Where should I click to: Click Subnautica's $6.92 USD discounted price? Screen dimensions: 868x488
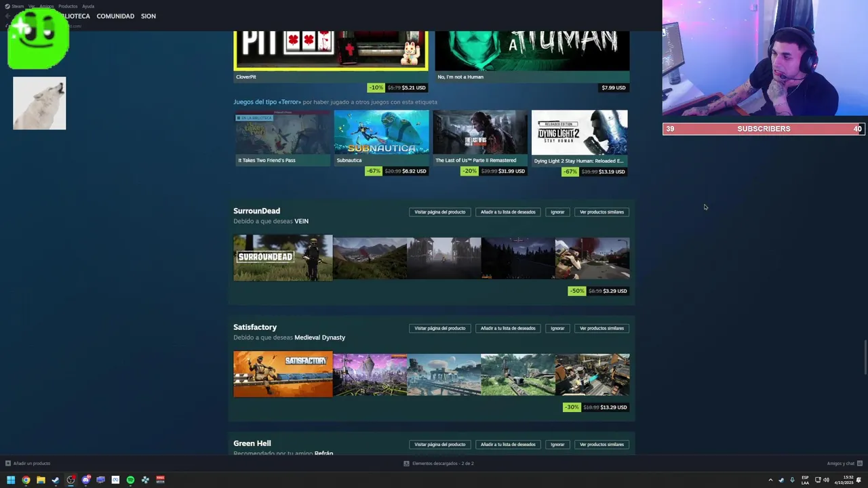pyautogui.click(x=414, y=171)
